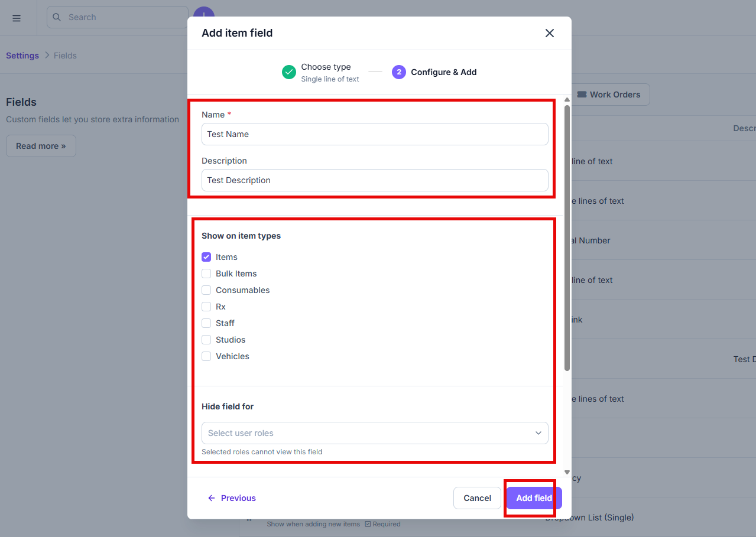Click the search magnifier icon
The image size is (756, 537).
57,17
